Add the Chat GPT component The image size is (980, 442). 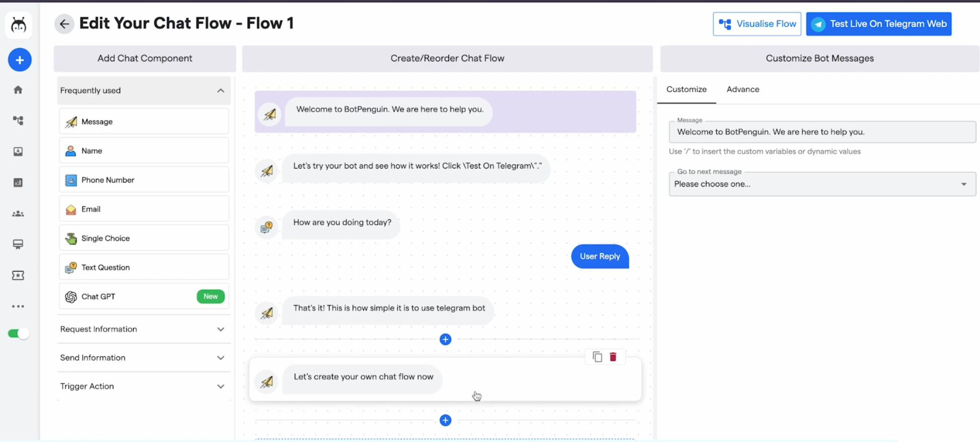click(144, 296)
